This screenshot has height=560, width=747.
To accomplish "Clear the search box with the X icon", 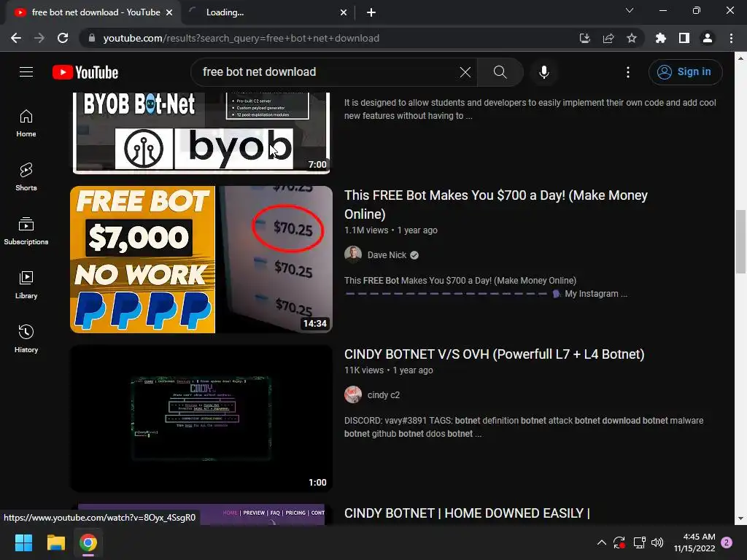I will 465,72.
